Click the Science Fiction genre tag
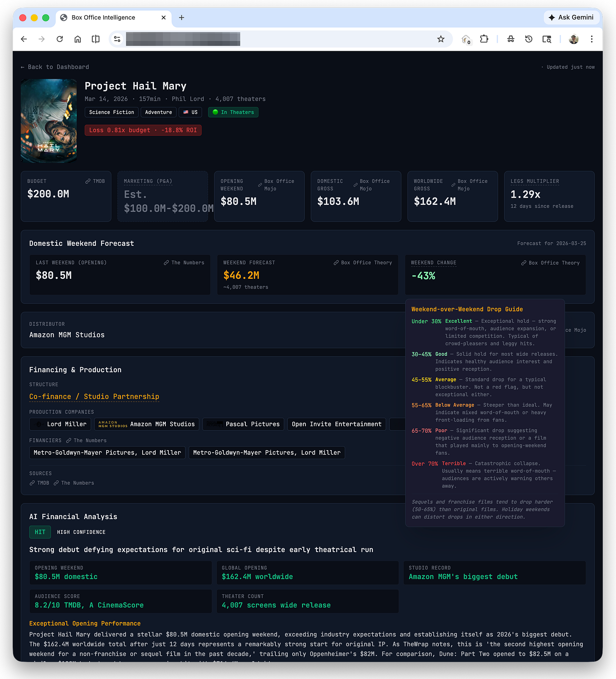This screenshot has height=679, width=616. [112, 112]
